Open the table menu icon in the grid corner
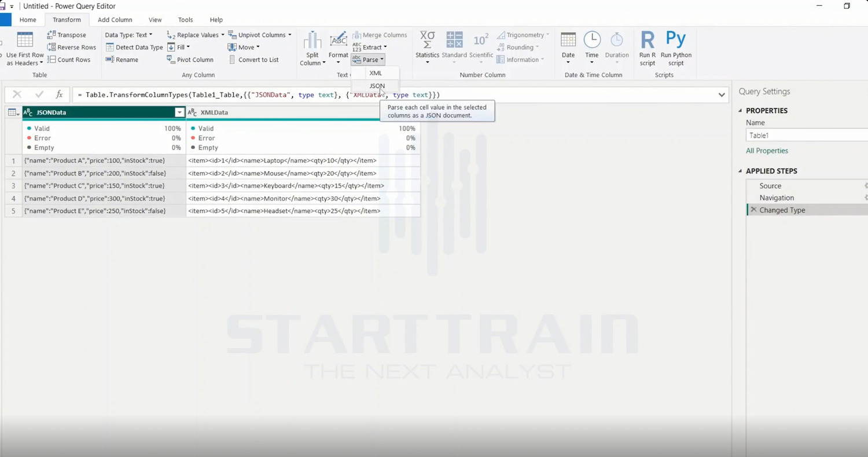This screenshot has width=868, height=457. click(x=13, y=112)
